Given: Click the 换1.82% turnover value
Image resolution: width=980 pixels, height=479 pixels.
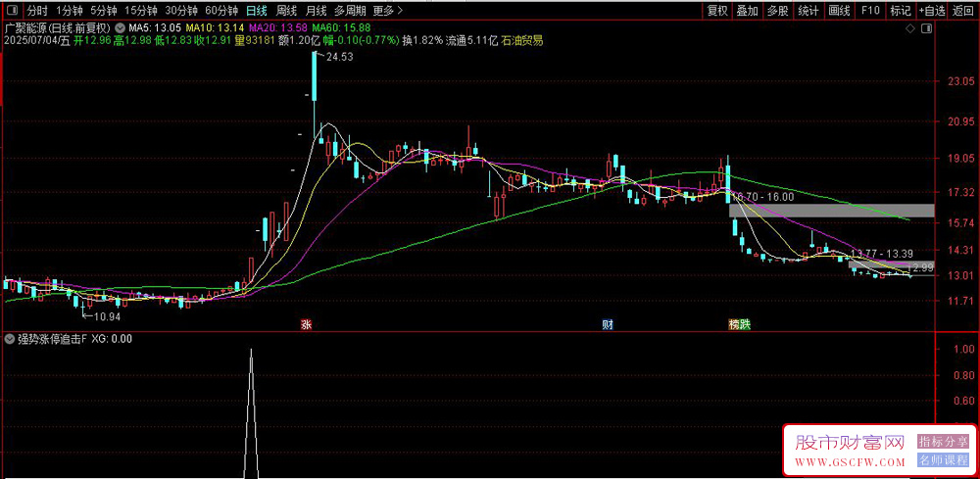Looking at the screenshot, I should 421,41.
